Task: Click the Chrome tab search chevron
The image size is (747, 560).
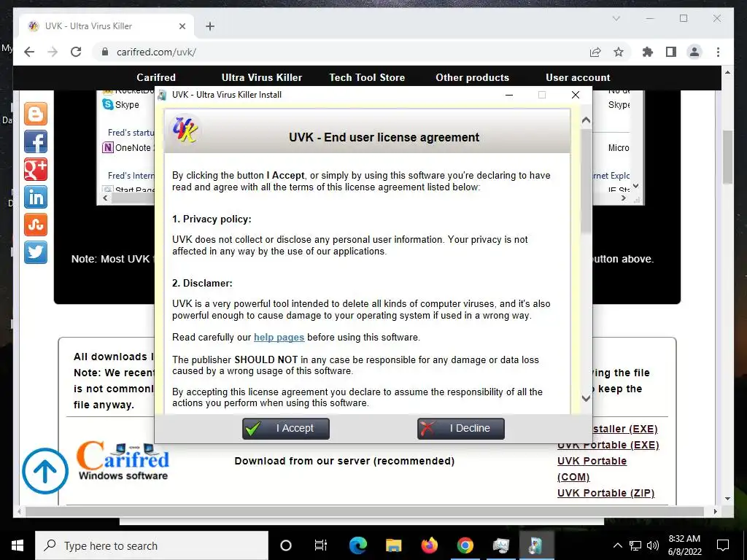Action: (616, 18)
